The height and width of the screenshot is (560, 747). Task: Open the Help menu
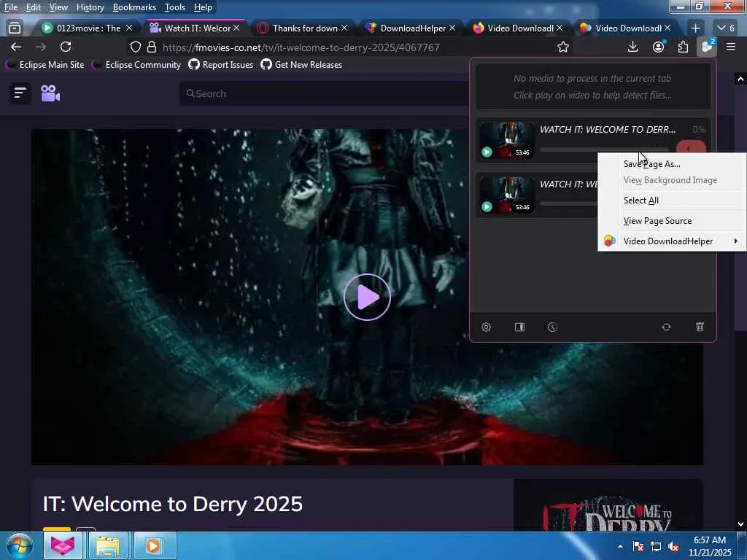tap(203, 7)
